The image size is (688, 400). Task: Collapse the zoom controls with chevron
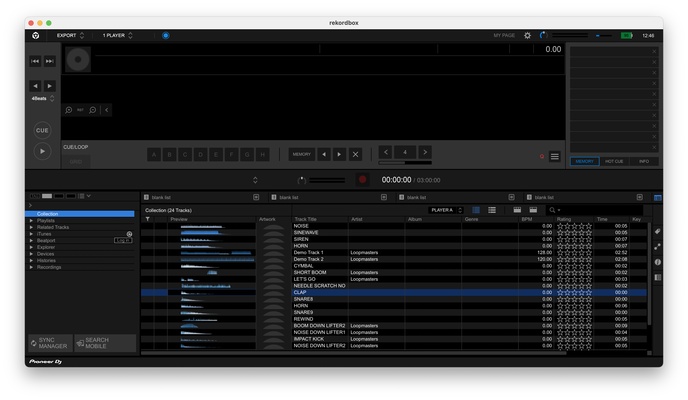click(107, 110)
